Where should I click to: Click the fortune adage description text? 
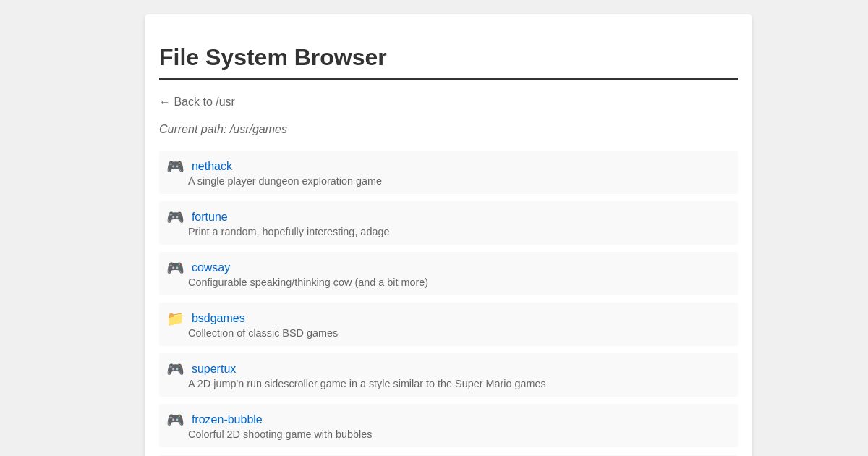coord(289,232)
